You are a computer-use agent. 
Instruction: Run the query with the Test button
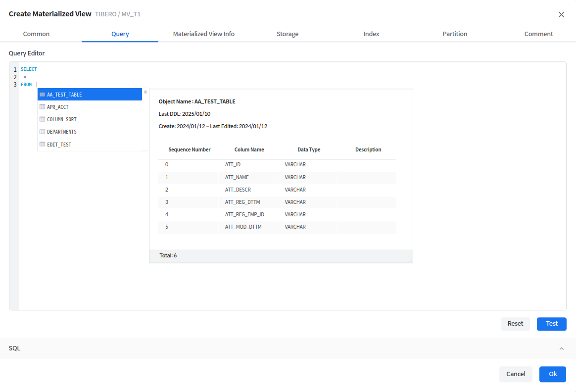tap(551, 324)
